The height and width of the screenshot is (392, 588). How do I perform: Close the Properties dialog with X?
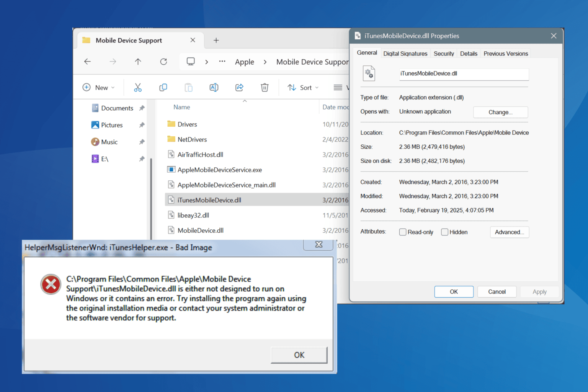(x=554, y=36)
